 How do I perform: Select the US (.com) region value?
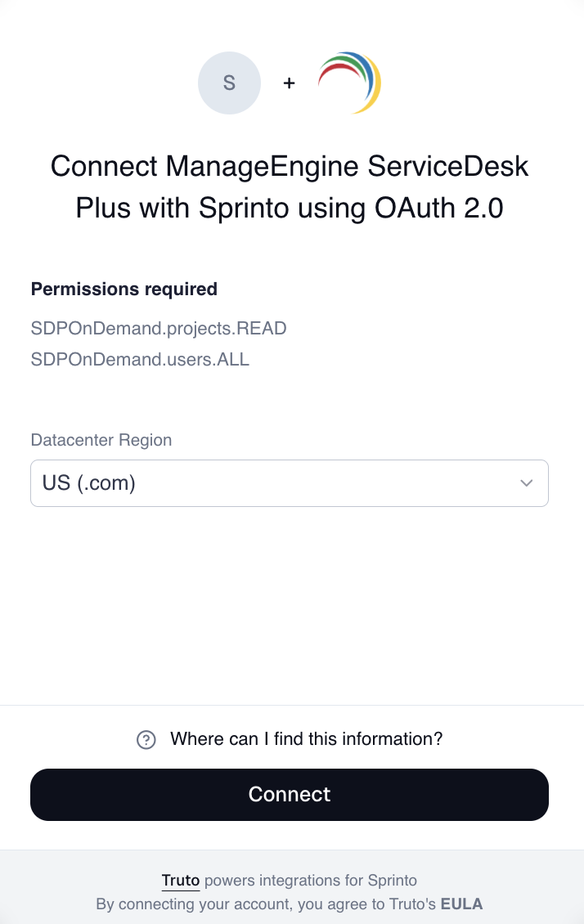(x=89, y=483)
